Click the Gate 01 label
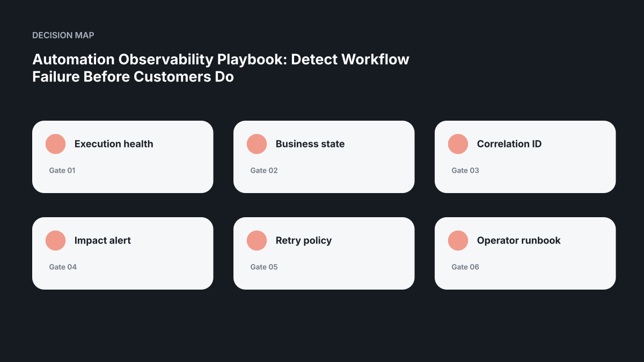 click(62, 171)
